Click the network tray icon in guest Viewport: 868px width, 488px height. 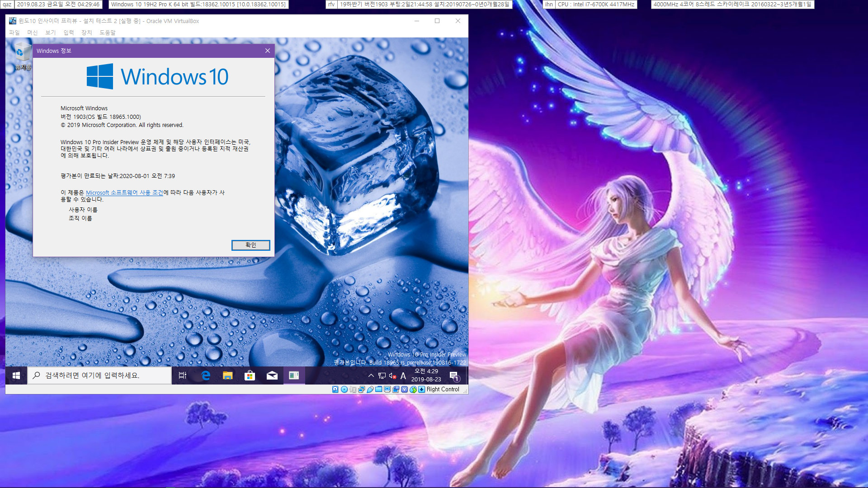[382, 375]
